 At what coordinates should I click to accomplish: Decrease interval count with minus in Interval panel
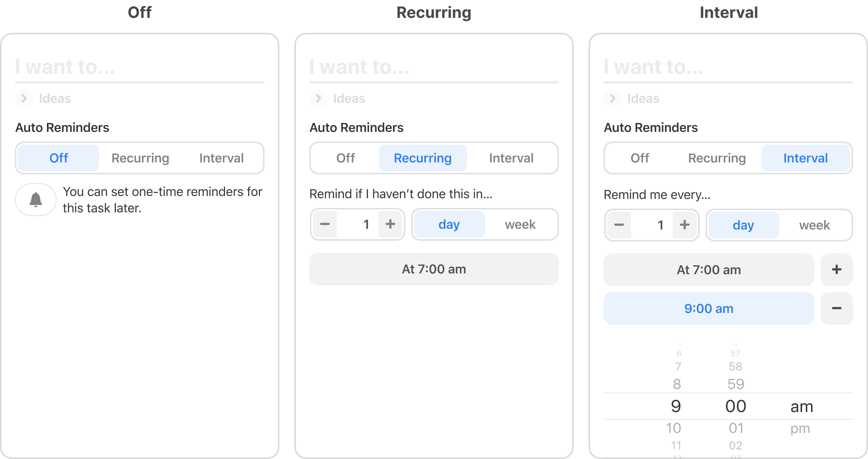[x=619, y=225]
